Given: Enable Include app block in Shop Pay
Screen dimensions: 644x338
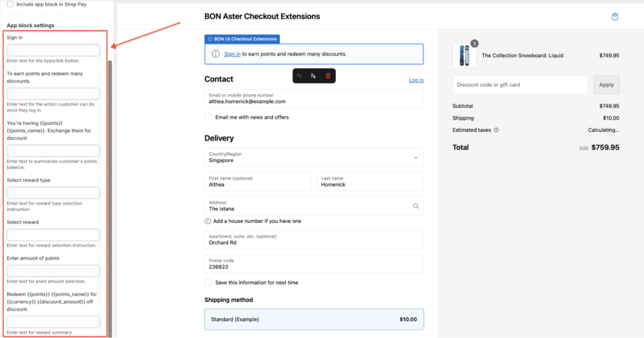Looking at the screenshot, I should click(x=10, y=4).
